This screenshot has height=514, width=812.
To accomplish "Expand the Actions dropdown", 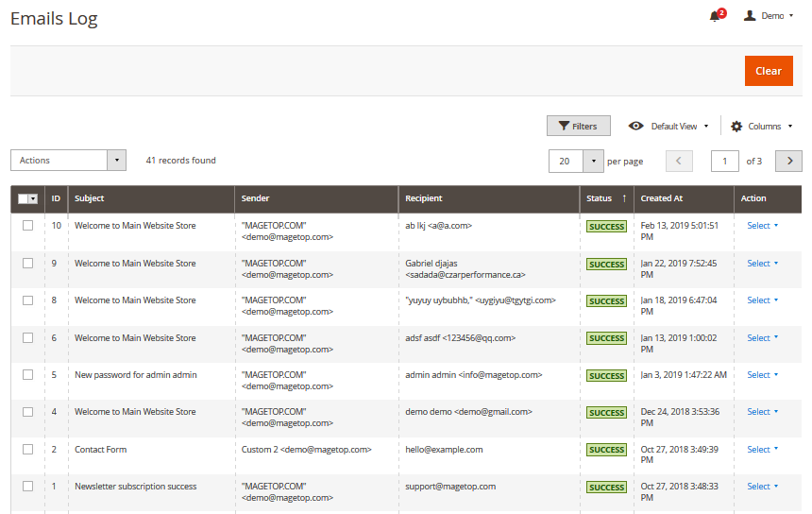I will [68, 161].
